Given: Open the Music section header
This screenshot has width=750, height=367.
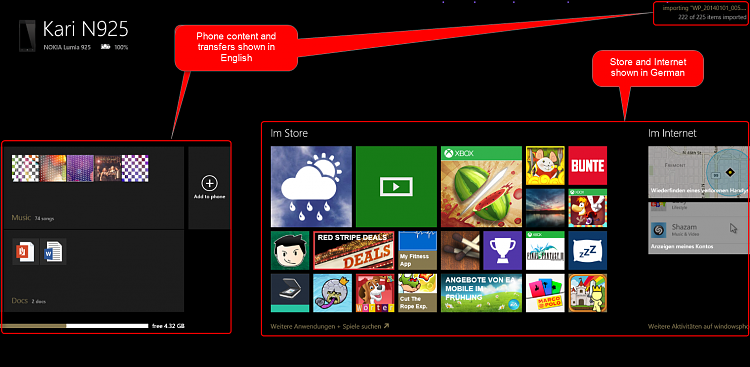Looking at the screenshot, I should coord(21,218).
